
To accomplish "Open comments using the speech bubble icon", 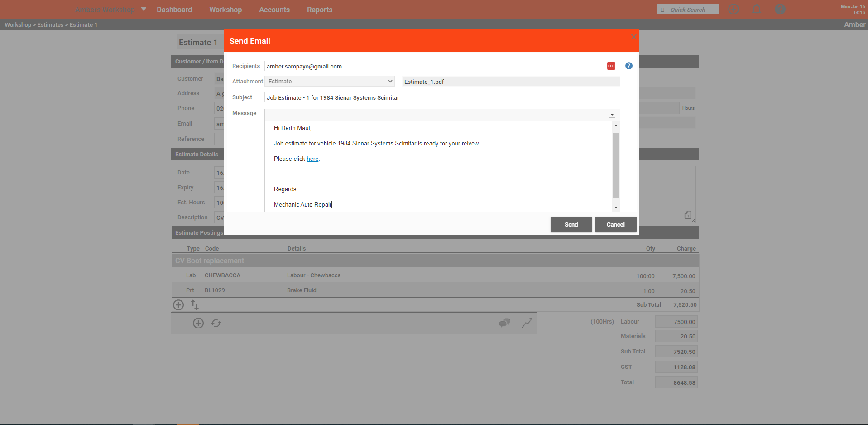I will [x=504, y=323].
